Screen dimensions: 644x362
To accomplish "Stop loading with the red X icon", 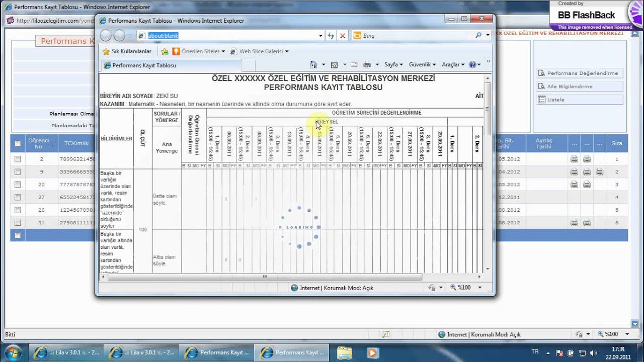I will pos(343,36).
